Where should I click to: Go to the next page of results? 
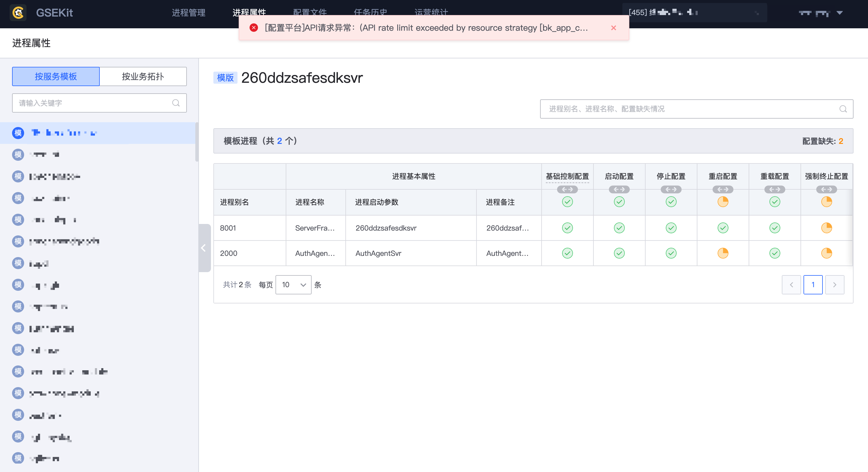(835, 285)
